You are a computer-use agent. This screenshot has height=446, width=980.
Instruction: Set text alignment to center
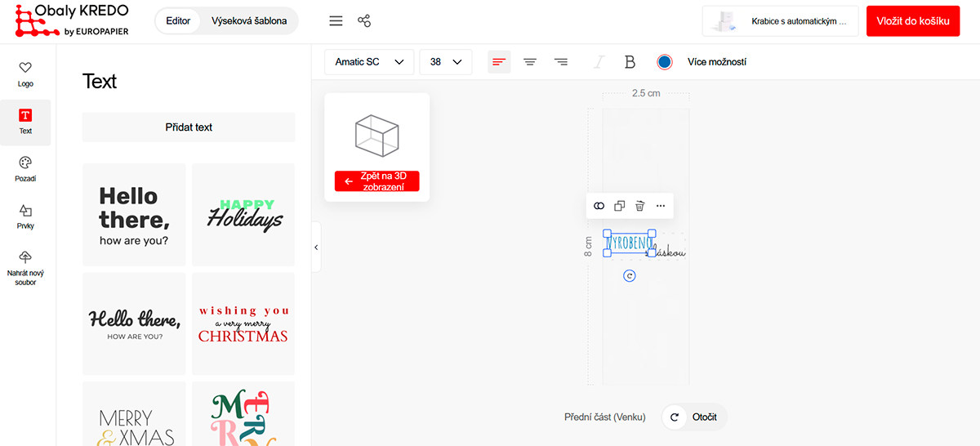click(x=530, y=62)
